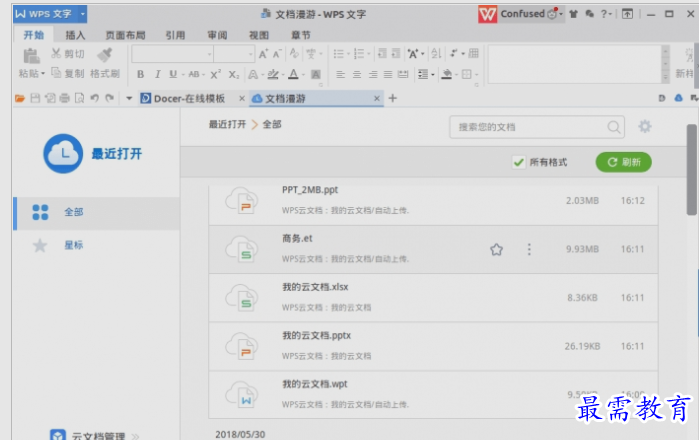Screen dimensions: 699x440
Task: Click the magnifier search icon
Action: click(x=614, y=127)
